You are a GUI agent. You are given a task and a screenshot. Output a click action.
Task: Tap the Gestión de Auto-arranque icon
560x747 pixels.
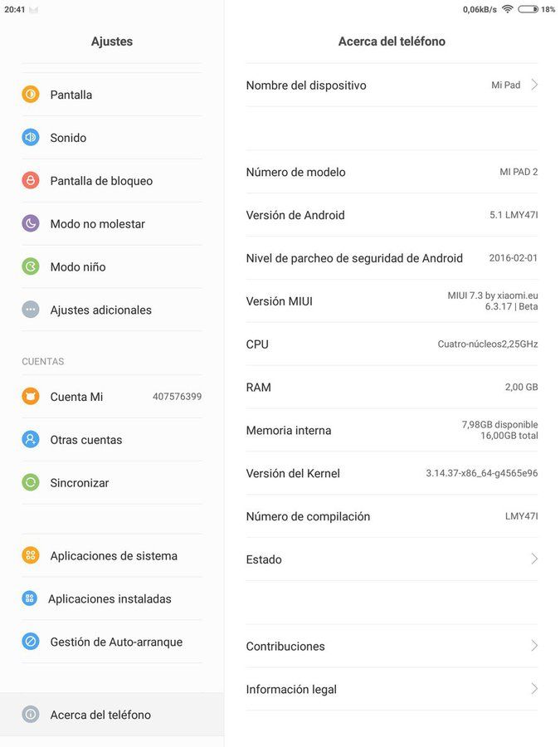pos(31,642)
